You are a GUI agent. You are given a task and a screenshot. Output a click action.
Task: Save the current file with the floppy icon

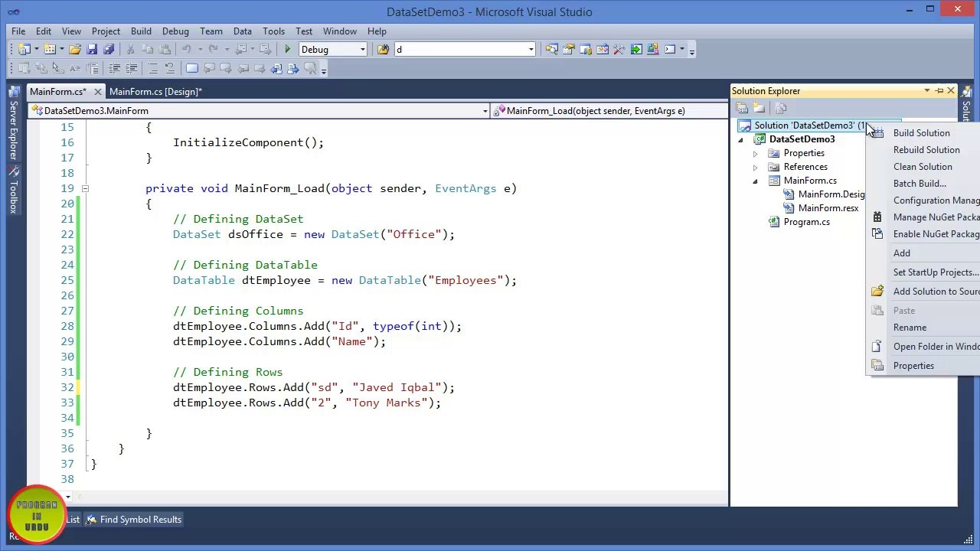click(x=92, y=50)
